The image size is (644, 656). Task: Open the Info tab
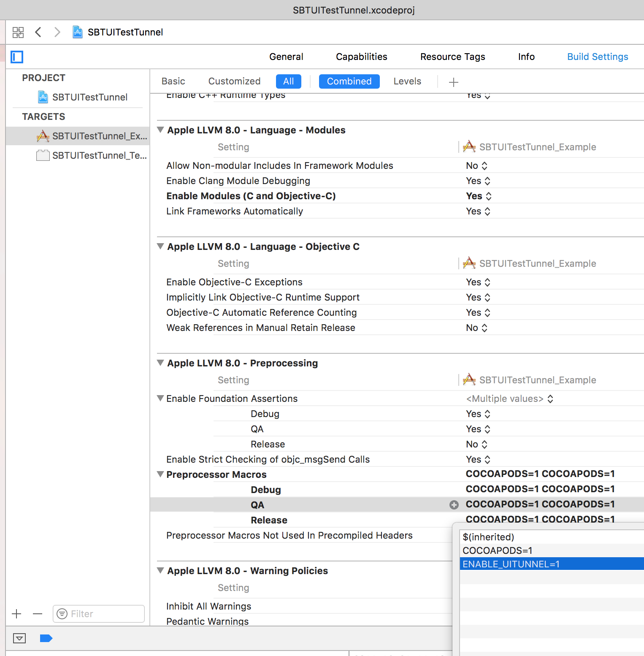(x=526, y=57)
